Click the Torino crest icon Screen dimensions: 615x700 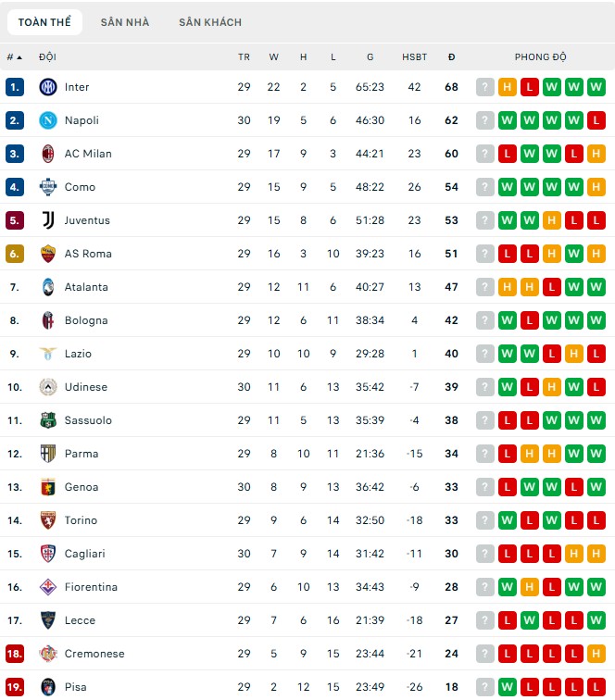pos(48,520)
